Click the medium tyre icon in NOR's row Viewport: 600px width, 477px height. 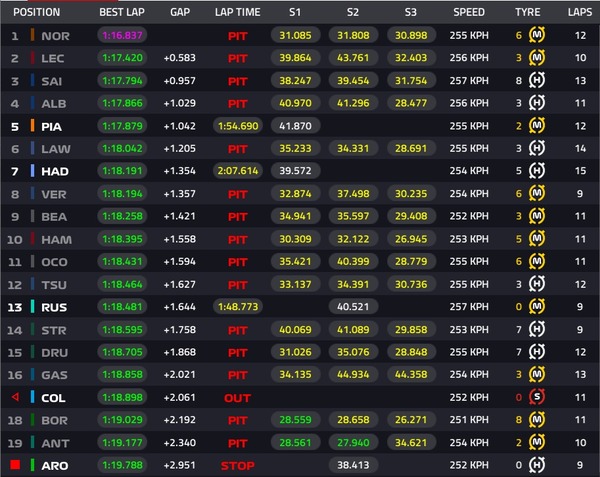pyautogui.click(x=535, y=35)
